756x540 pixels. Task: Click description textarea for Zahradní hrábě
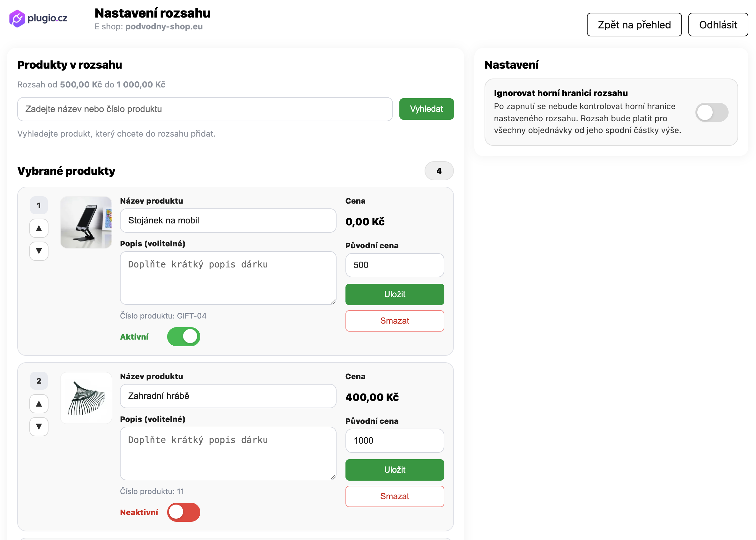coord(228,454)
